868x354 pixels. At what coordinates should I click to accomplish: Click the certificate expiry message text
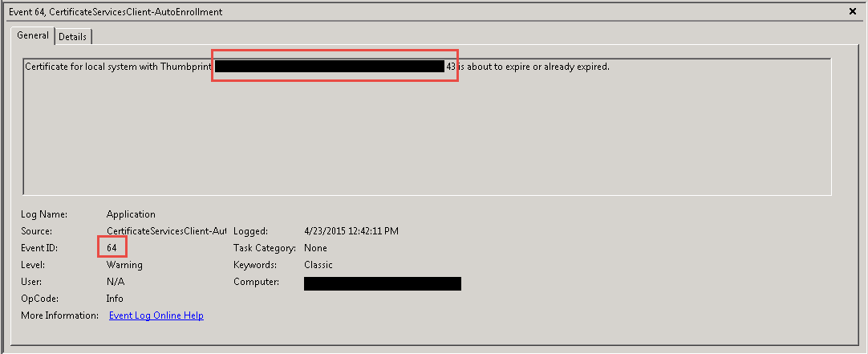pos(317,67)
